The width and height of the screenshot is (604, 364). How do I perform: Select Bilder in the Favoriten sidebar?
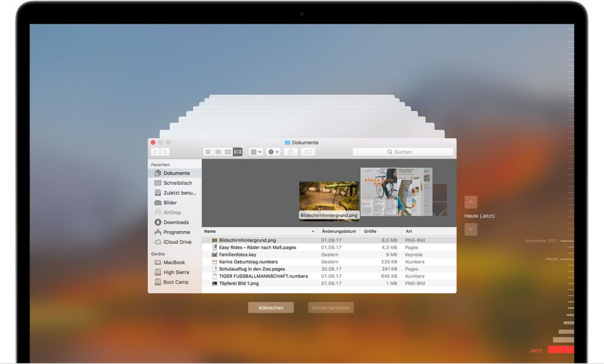[x=172, y=202]
